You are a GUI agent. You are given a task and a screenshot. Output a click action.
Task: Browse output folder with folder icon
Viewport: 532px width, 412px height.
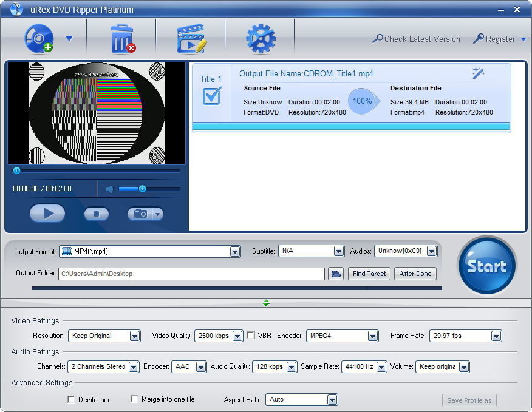[x=336, y=274]
